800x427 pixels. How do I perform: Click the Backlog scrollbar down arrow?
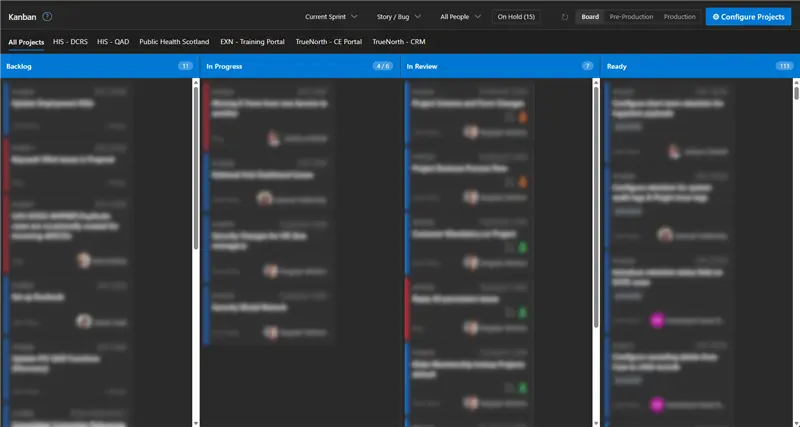click(x=196, y=423)
